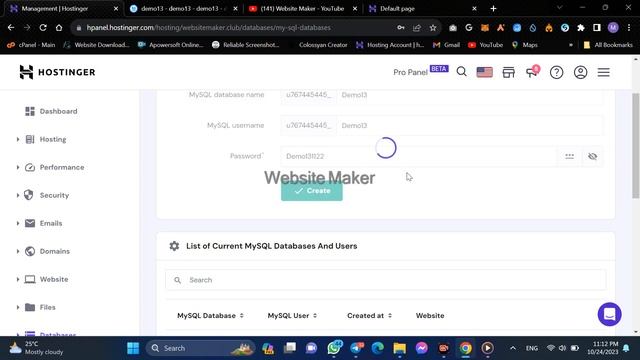Open Chrome from the taskbar
The height and width of the screenshot is (360, 640).
click(x=465, y=348)
